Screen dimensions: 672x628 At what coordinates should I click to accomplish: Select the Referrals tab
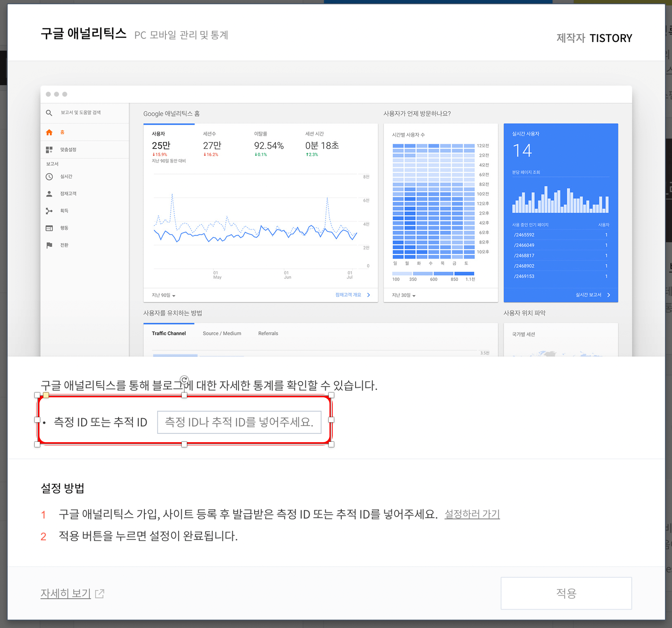pos(268,333)
